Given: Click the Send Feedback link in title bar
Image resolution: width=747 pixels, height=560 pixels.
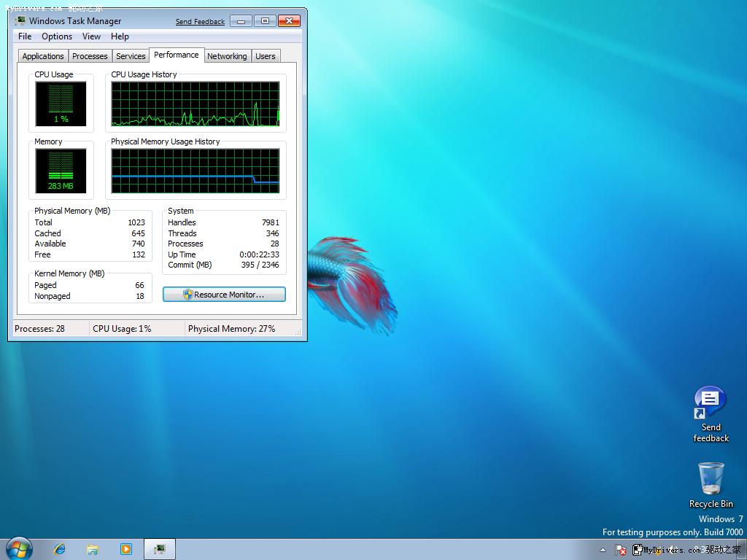Looking at the screenshot, I should tap(200, 21).
